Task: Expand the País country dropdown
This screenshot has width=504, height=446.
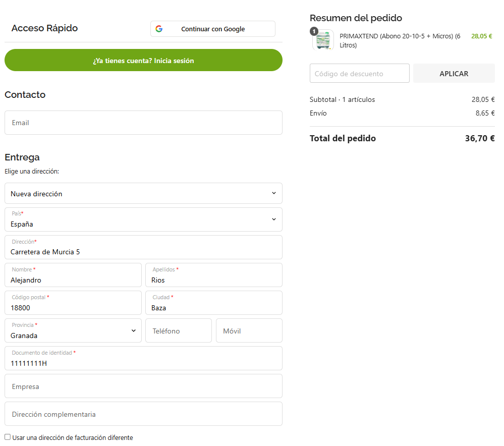Action: pos(143,219)
